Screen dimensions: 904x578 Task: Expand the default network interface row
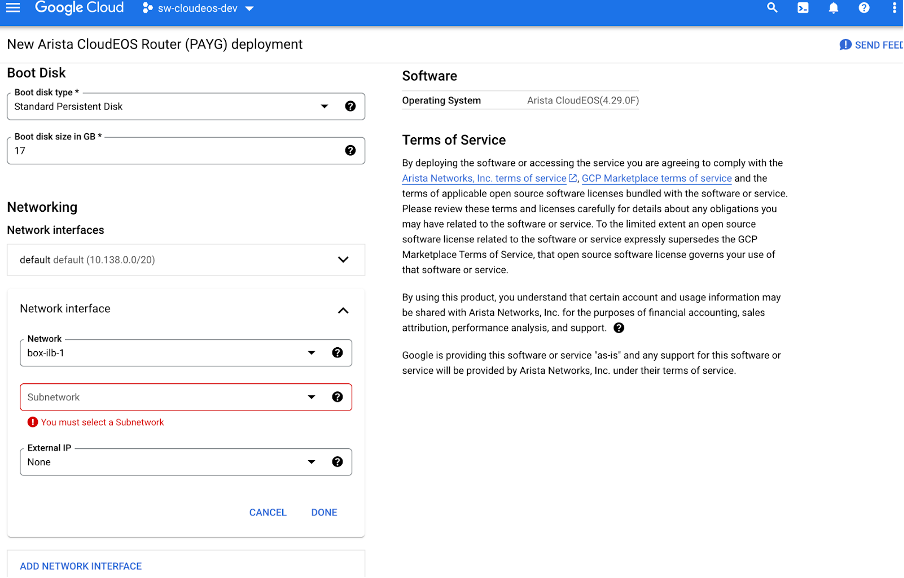point(186,260)
